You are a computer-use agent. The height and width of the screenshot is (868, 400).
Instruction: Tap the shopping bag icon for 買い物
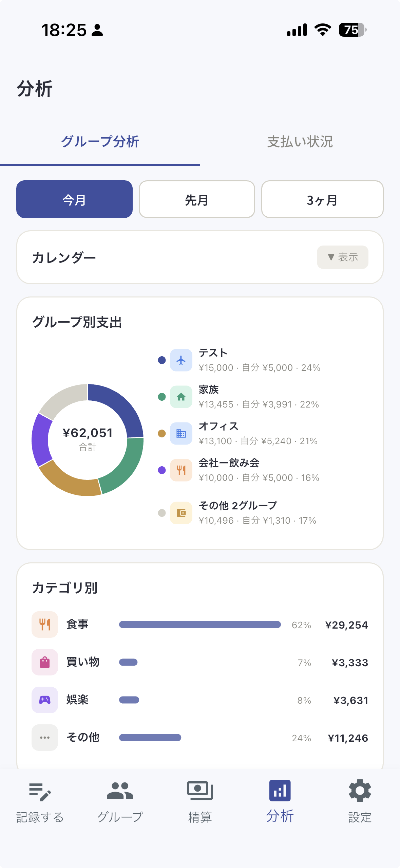[45, 662]
